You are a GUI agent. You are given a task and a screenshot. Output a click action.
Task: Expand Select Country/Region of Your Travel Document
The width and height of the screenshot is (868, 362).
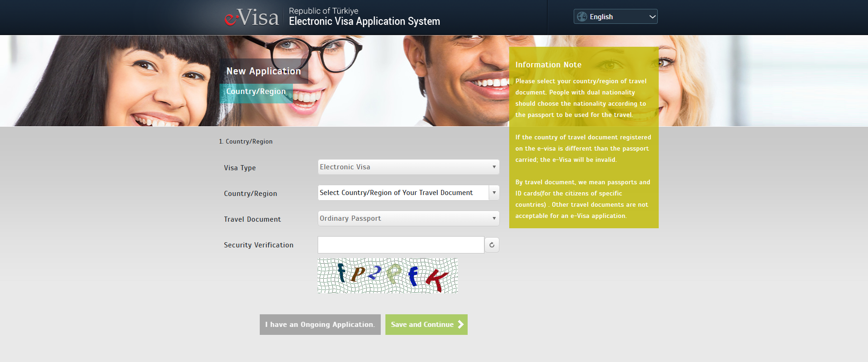(403, 193)
